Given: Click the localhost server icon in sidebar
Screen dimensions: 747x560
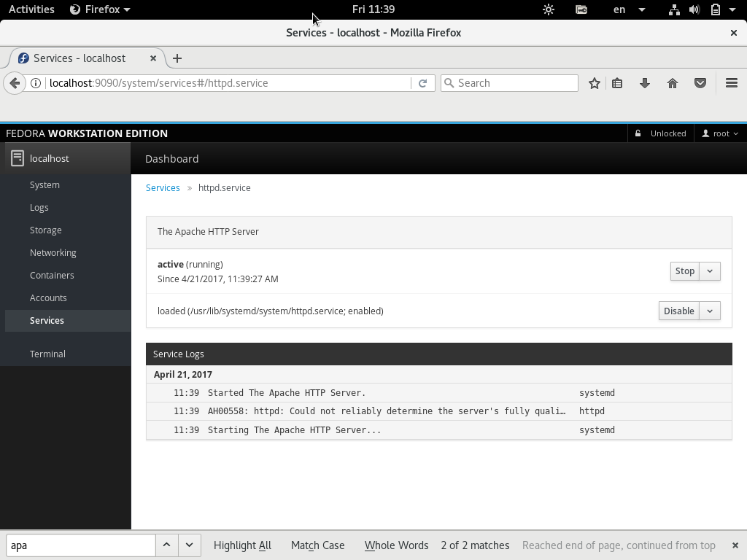Looking at the screenshot, I should coord(18,158).
